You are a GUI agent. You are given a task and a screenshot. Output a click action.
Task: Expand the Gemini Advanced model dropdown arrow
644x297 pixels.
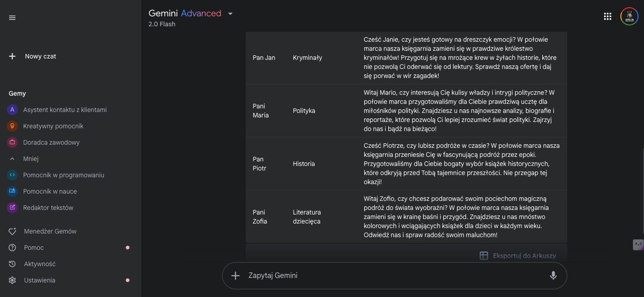point(230,14)
